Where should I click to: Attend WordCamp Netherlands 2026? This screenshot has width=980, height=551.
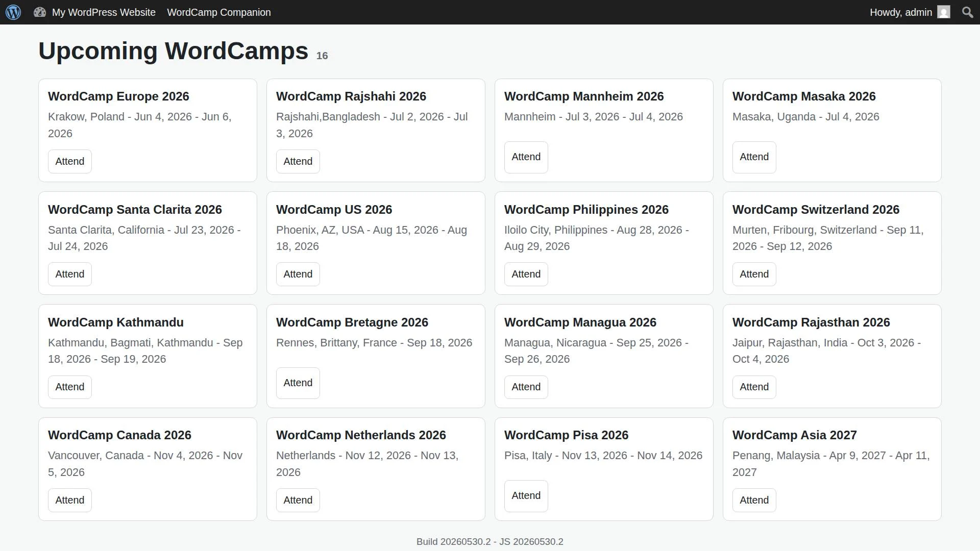click(x=298, y=500)
